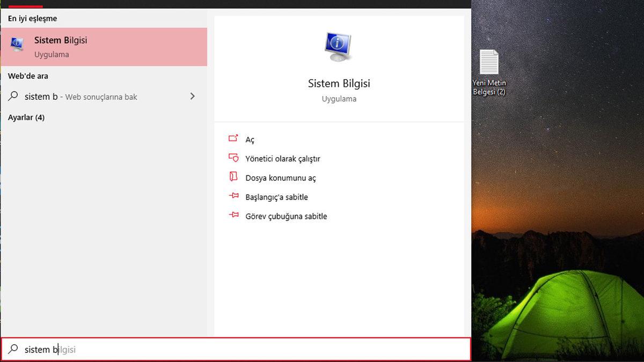Choose the Aç text option

tap(250, 139)
